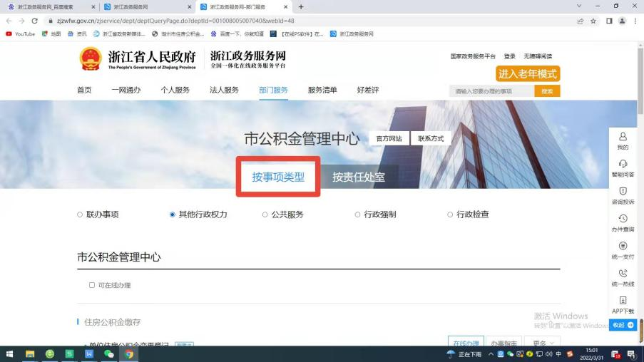Open 一网通办 in navigation

point(126,90)
